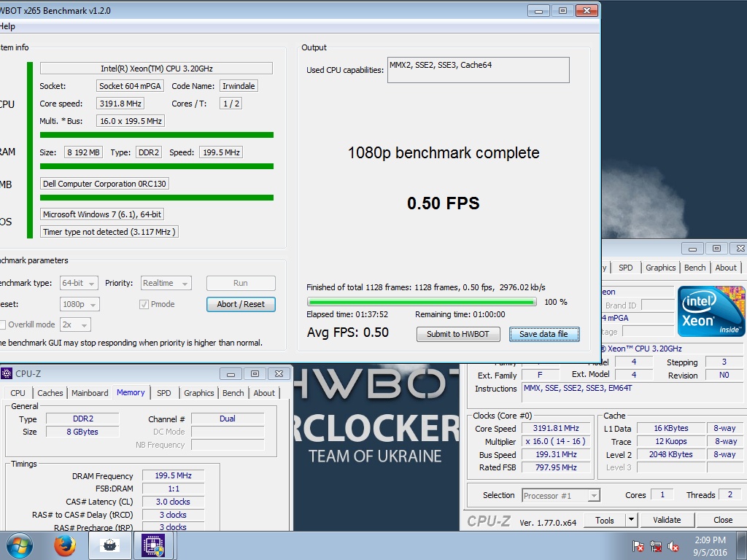Screen dimensions: 747x560
Task: Switch to CPU tab in Memory CPU-Z window
Action: click(18, 393)
